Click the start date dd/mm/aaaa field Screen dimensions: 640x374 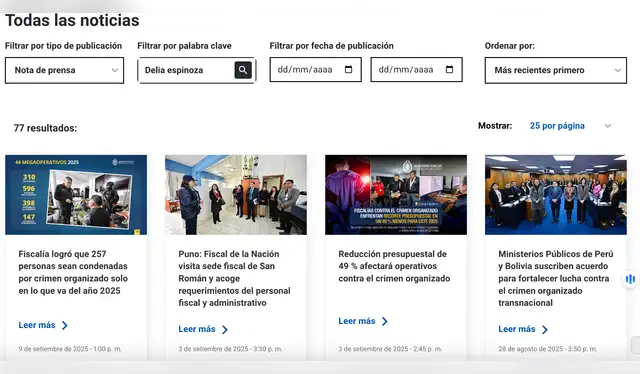(x=316, y=69)
